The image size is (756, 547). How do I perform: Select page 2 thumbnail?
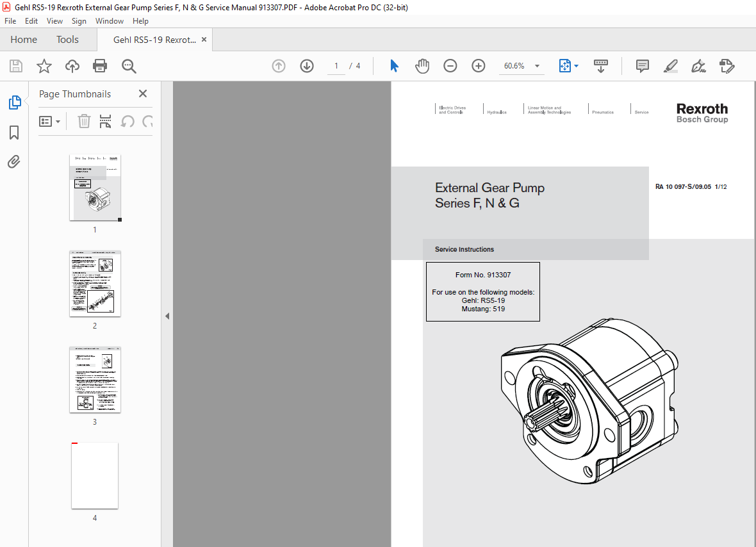coord(95,283)
